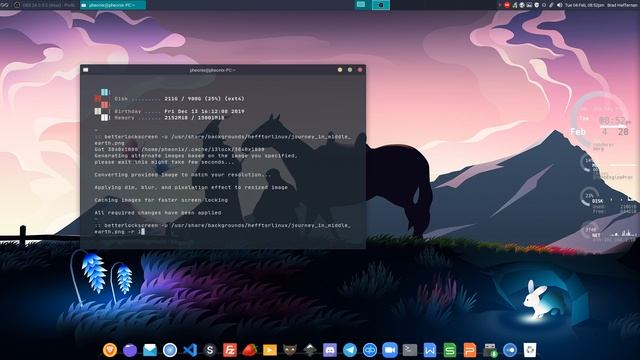Select the terminal task button in top panel
The image size is (640, 360).
coord(112,5)
